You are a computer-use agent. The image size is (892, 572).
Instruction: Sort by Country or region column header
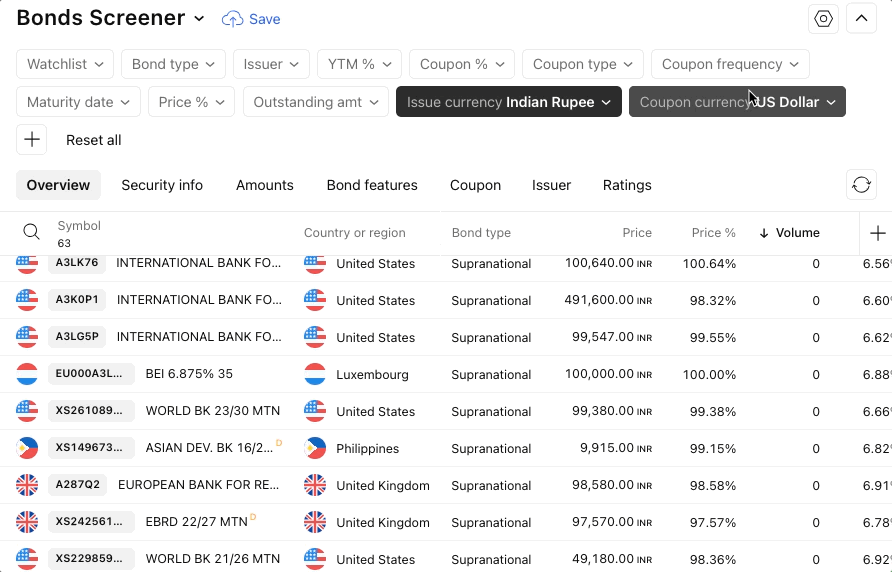(x=354, y=233)
